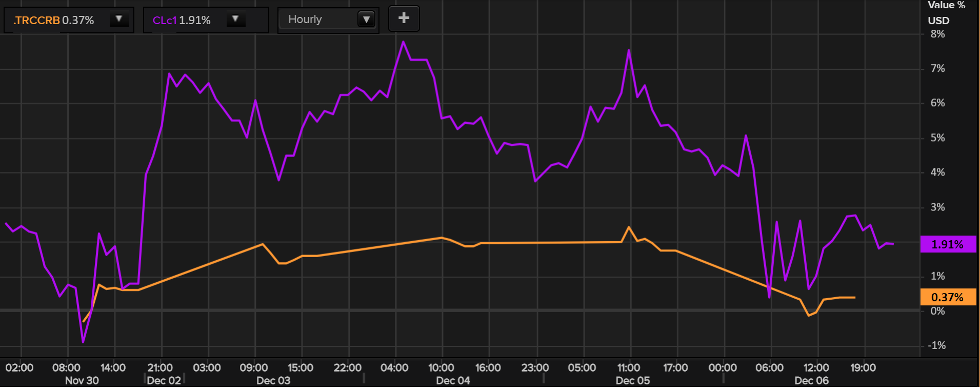
Task: Click the Dec 02 date marker
Action: [x=164, y=380]
